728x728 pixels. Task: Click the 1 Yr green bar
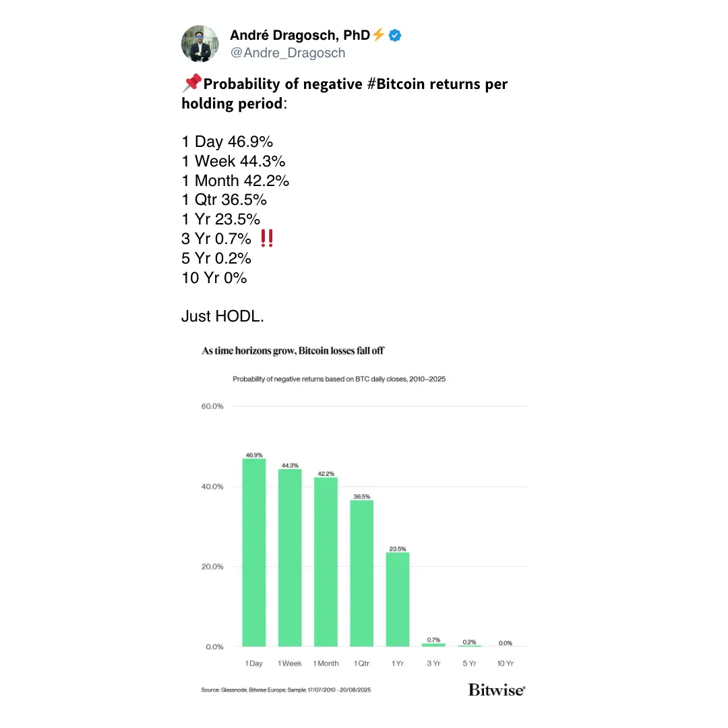[397, 599]
